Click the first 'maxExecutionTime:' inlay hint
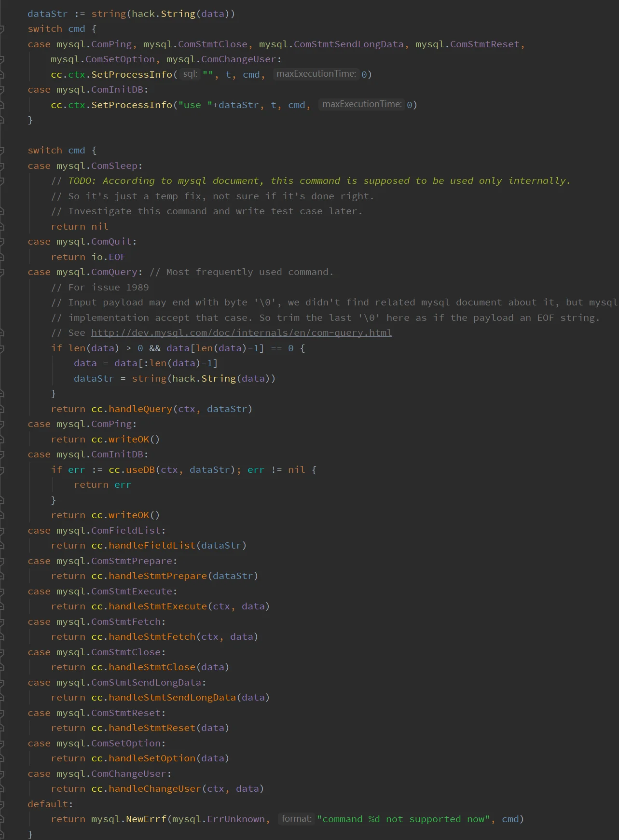Image resolution: width=619 pixels, height=840 pixels. coord(316,74)
